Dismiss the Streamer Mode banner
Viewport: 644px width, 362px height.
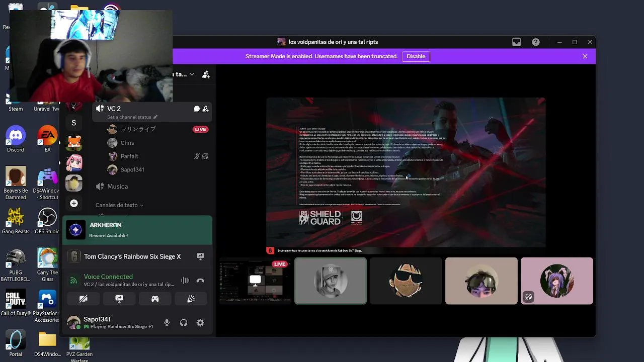pyautogui.click(x=585, y=56)
